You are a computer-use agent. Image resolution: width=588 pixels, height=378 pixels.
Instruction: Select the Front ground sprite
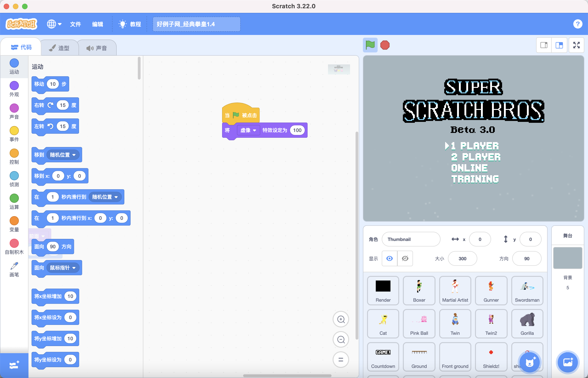455,357
